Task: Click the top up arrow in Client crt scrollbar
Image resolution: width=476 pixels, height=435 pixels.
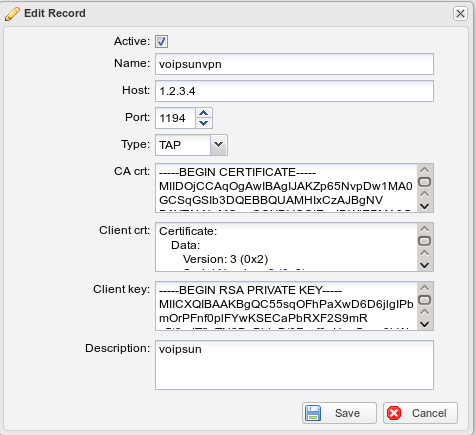Action: (x=425, y=229)
